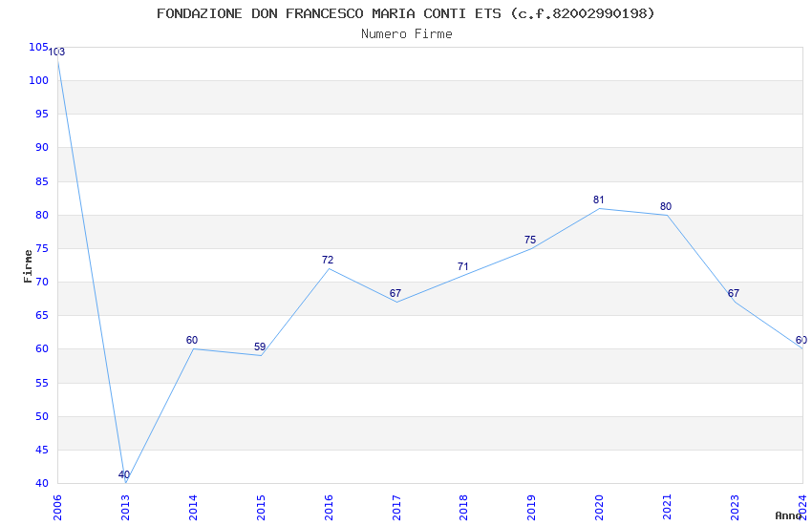Viewport: 812px width, 525px height.
Task: Click the 105 y-axis tick value
Action: pos(38,47)
